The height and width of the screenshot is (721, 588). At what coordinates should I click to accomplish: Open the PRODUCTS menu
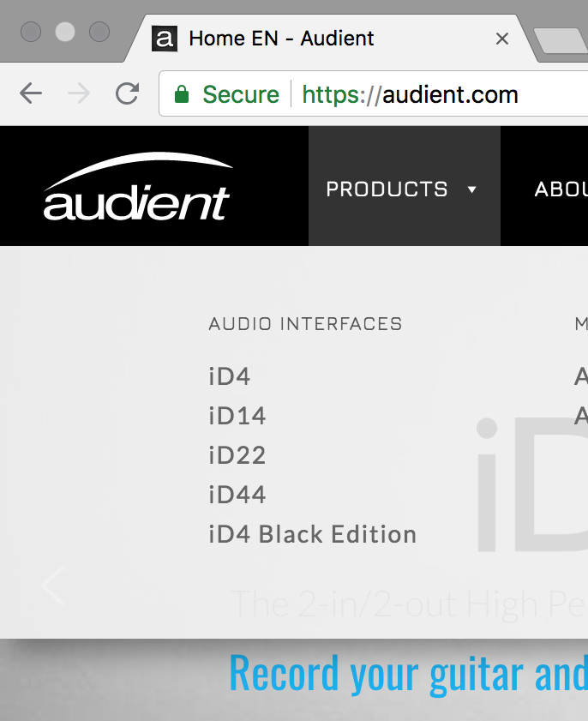pos(387,189)
